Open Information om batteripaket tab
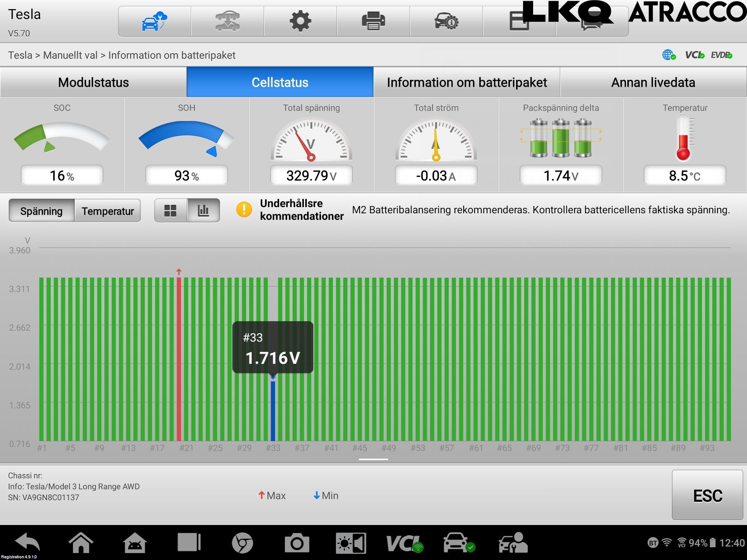This screenshot has height=560, width=747. (x=467, y=82)
